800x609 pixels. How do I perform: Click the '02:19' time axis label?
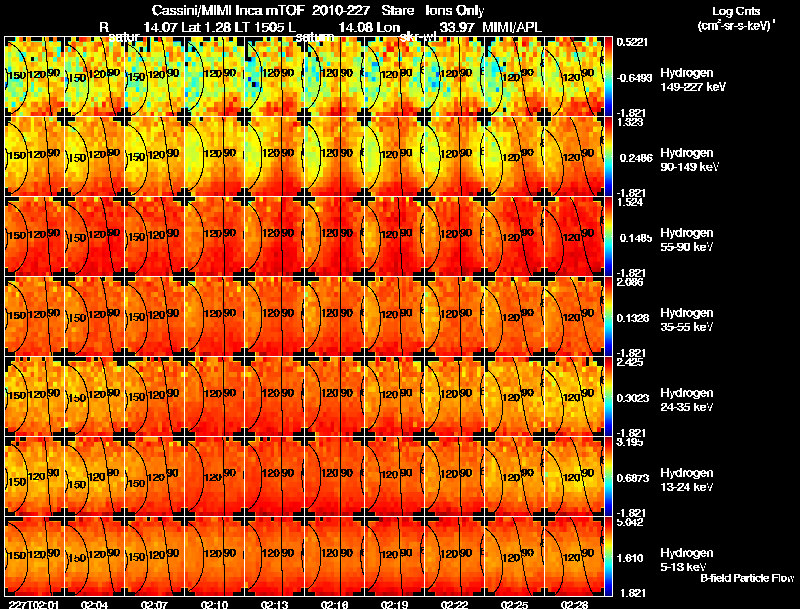[x=394, y=605]
